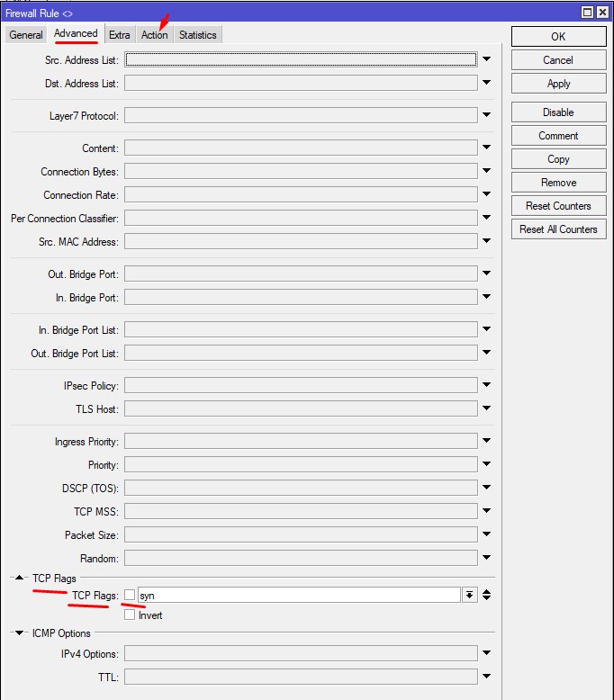Click the Reset All Counters button
Screen dimensions: 614x700
[558, 229]
